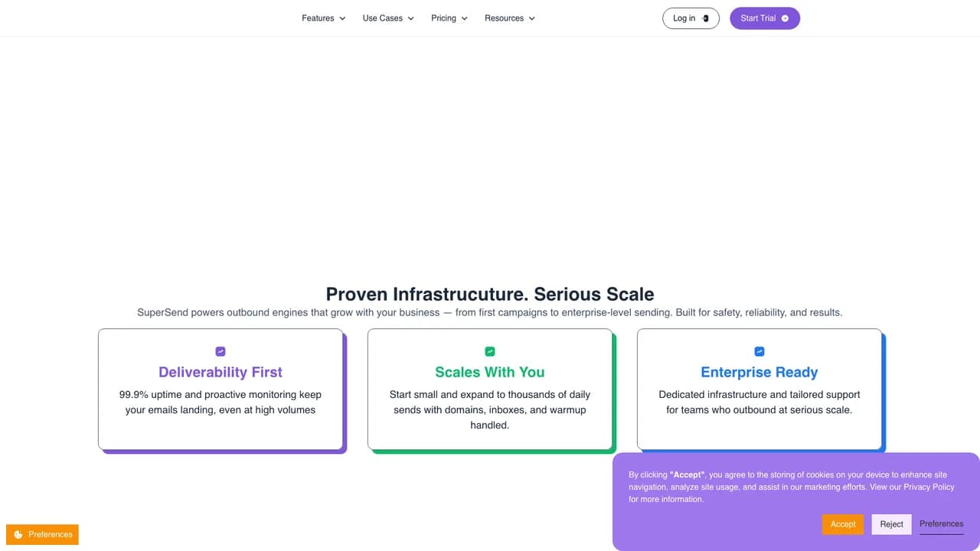Click the Deliverability First card icon
The width and height of the screenshot is (980, 551).
coord(220,351)
